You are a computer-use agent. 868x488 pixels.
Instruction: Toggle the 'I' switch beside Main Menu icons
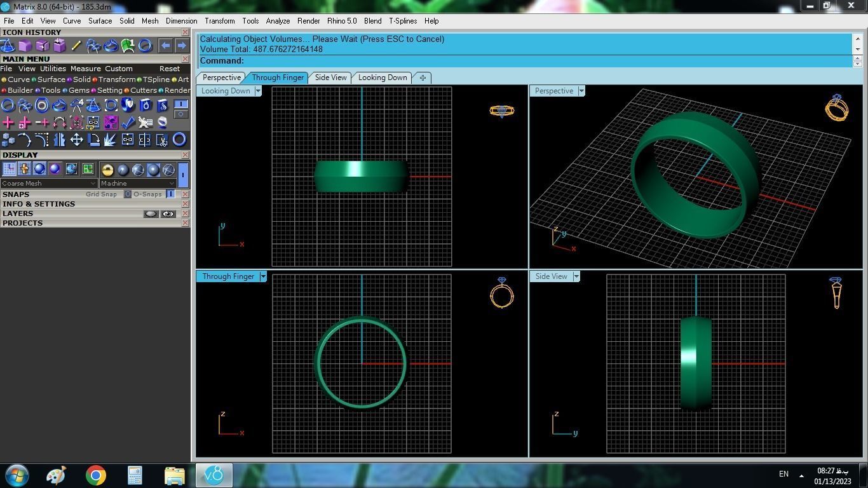(180, 104)
